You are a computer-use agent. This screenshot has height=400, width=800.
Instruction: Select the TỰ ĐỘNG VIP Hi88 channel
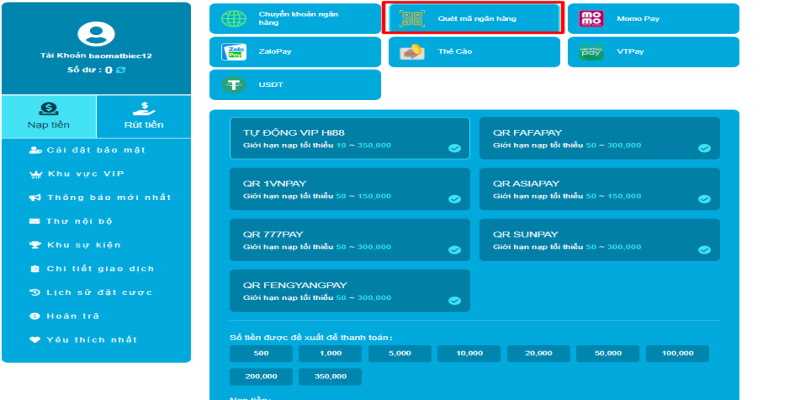(x=349, y=138)
